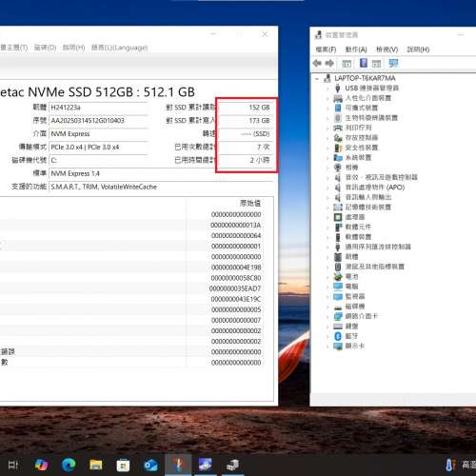
Task: Open File Explorer from the taskbar
Action: pos(96,466)
